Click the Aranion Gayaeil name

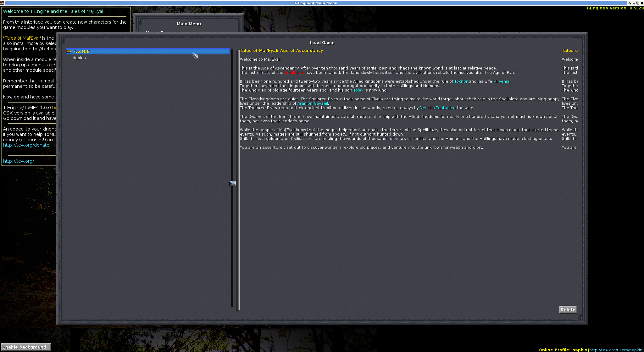point(312,103)
